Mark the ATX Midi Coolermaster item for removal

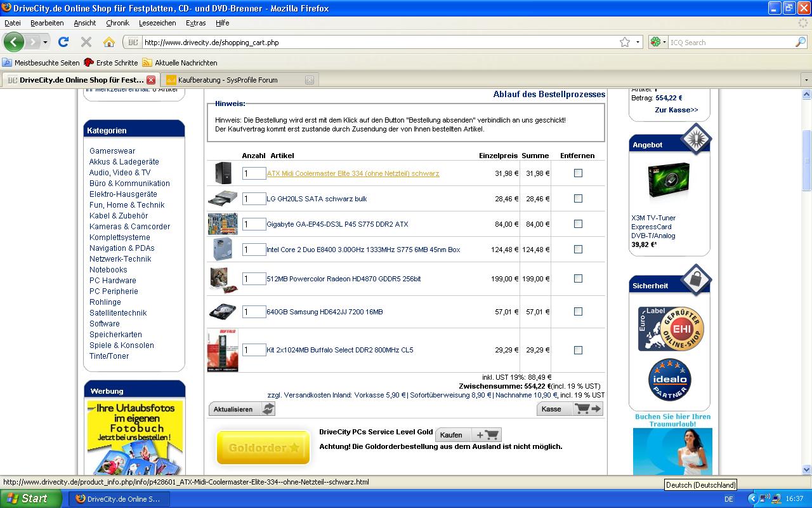[578, 173]
